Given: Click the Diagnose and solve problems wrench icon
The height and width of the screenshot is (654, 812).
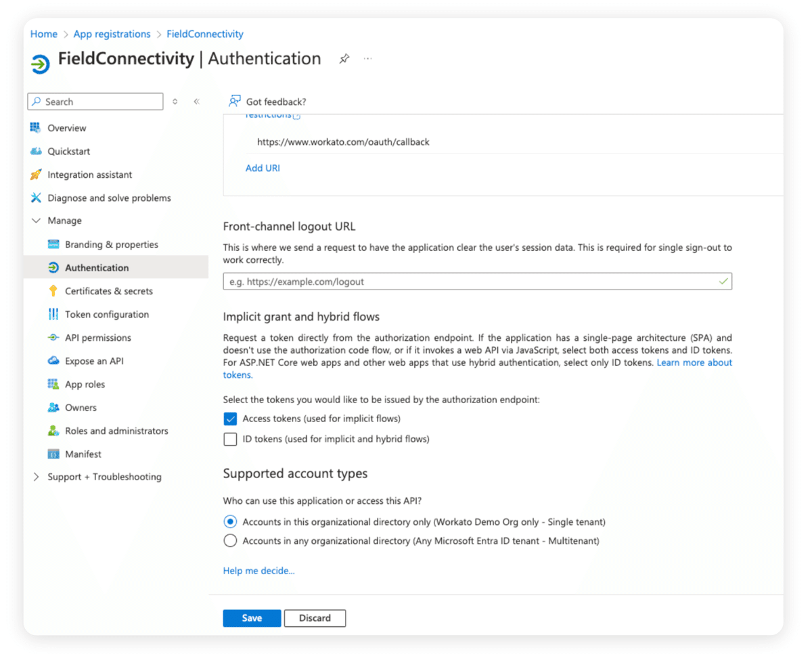Looking at the screenshot, I should pyautogui.click(x=36, y=197).
